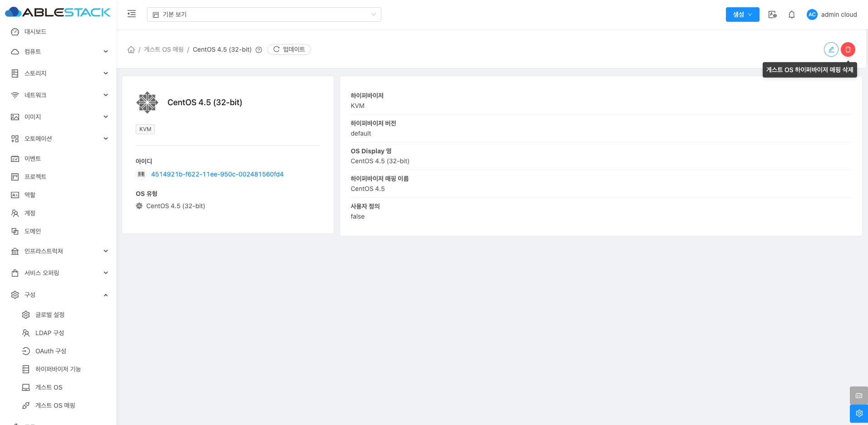Viewport: 868px width, 425px height.
Task: Click the help question mark icon
Action: tap(259, 50)
